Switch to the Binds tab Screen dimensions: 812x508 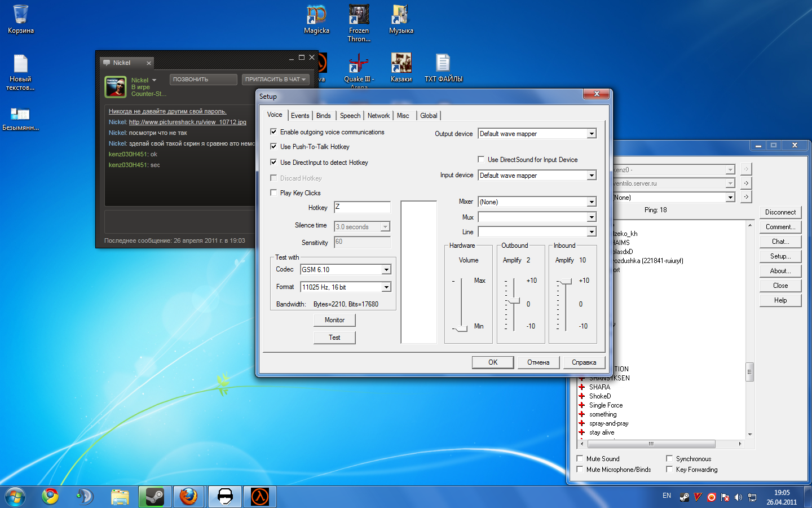(324, 116)
